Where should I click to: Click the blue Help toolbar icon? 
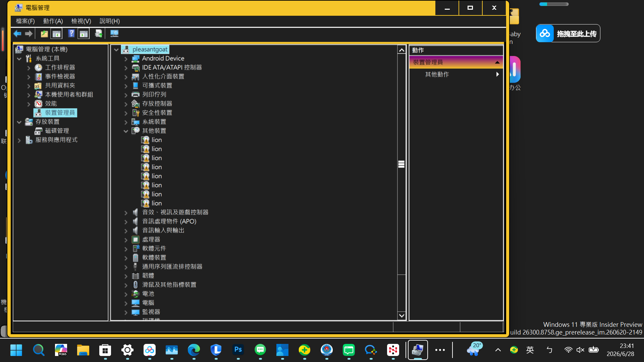[71, 34]
